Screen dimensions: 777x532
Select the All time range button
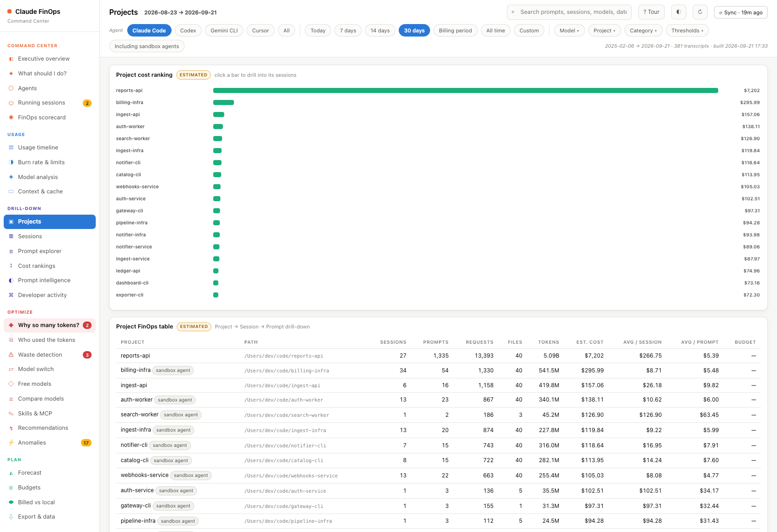pyautogui.click(x=496, y=31)
